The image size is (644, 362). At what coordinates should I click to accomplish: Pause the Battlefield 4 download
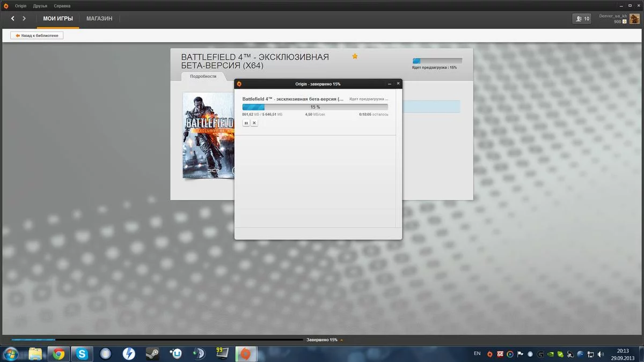click(x=246, y=123)
